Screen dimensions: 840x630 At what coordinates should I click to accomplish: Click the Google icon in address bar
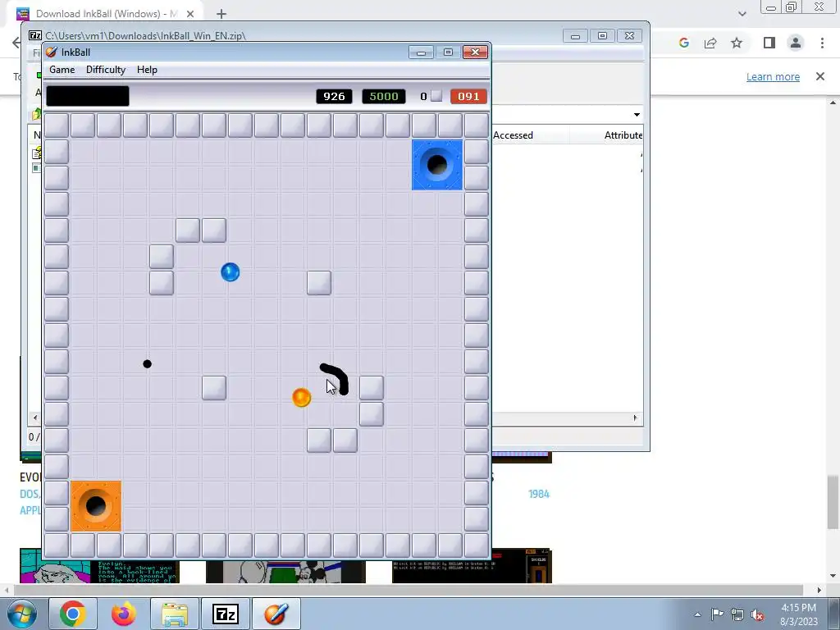tap(683, 43)
